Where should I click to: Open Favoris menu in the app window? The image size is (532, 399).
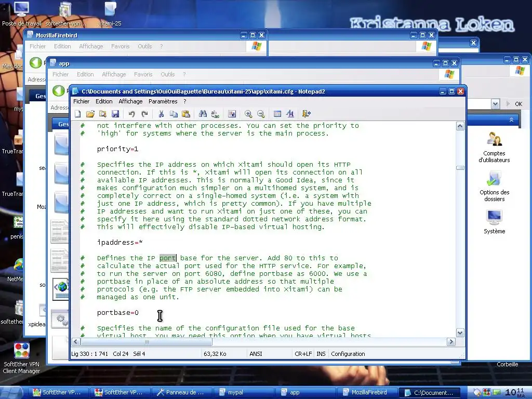(143, 74)
